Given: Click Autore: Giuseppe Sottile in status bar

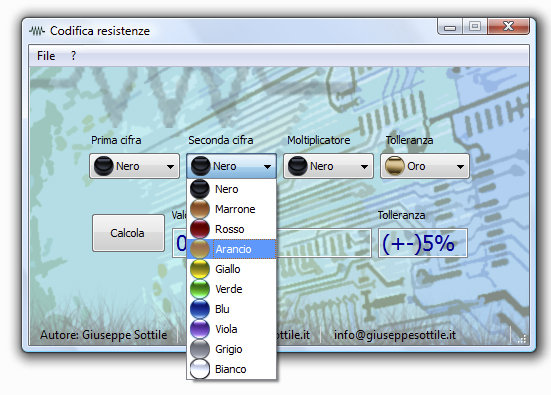Looking at the screenshot, I should (104, 335).
